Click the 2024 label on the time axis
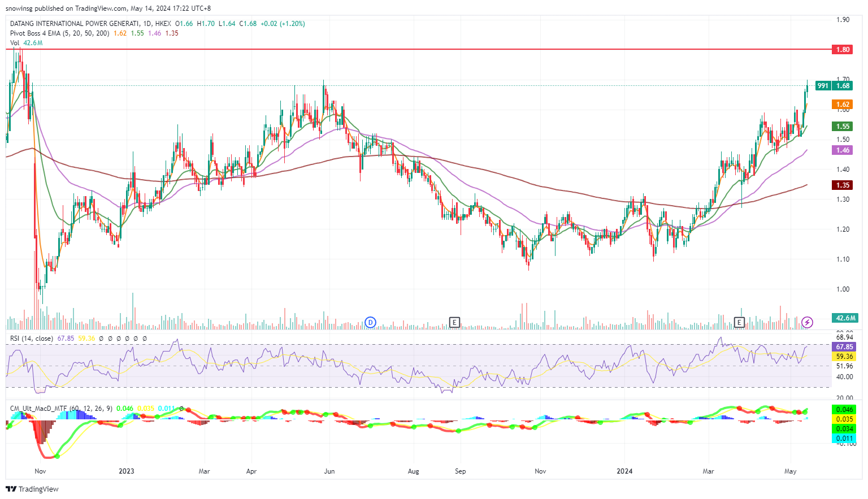The width and height of the screenshot is (868, 499). pos(624,471)
